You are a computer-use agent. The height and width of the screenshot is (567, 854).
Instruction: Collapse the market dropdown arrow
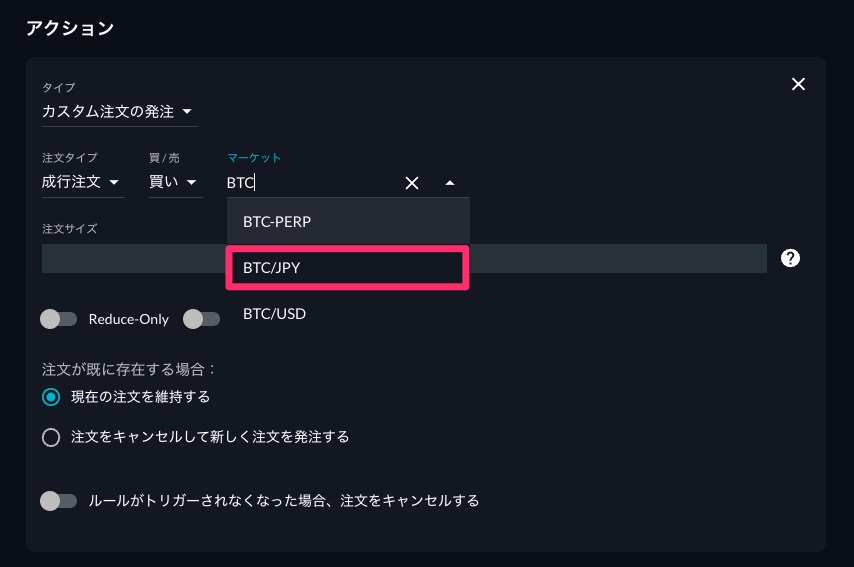coord(449,183)
